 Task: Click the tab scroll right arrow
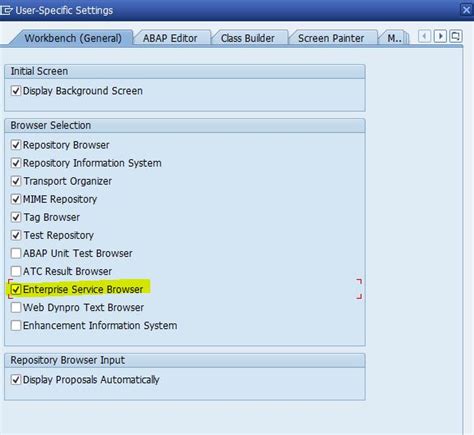(440, 36)
